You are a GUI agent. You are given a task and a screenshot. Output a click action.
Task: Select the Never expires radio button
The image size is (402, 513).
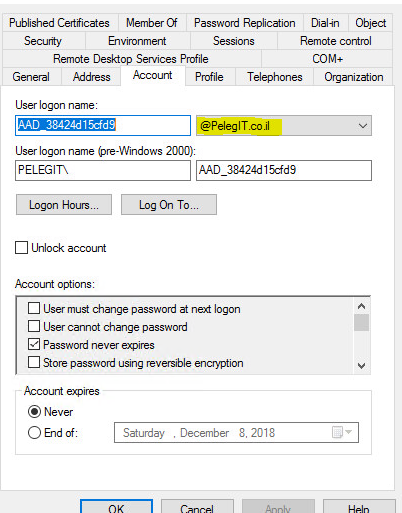pos(34,412)
